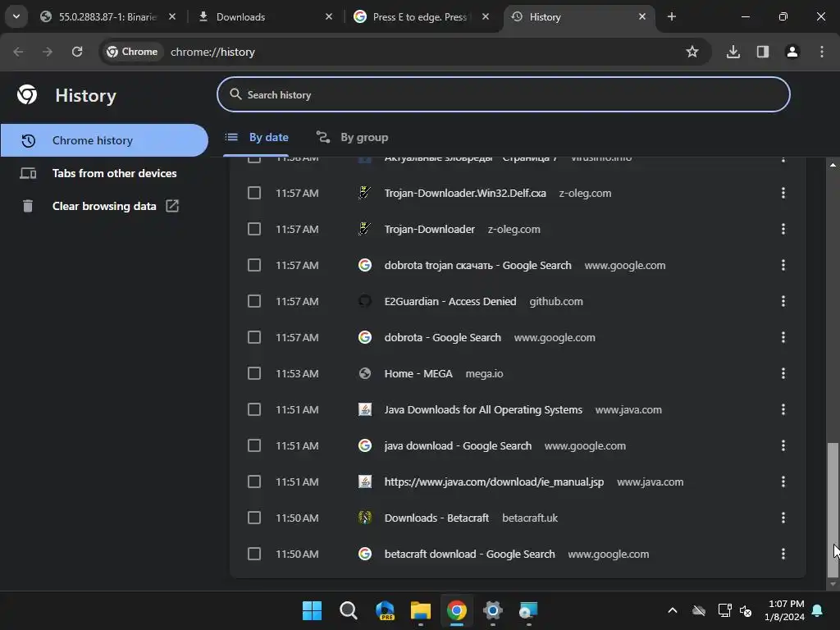Check the dobrota - Google Search checkbox
The width and height of the screenshot is (840, 630).
pyautogui.click(x=254, y=337)
